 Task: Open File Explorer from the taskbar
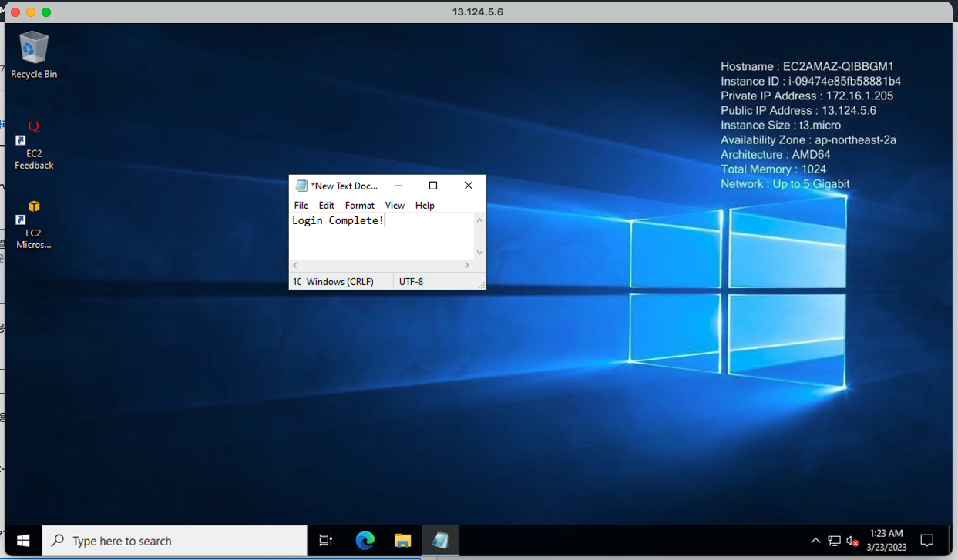(x=402, y=541)
